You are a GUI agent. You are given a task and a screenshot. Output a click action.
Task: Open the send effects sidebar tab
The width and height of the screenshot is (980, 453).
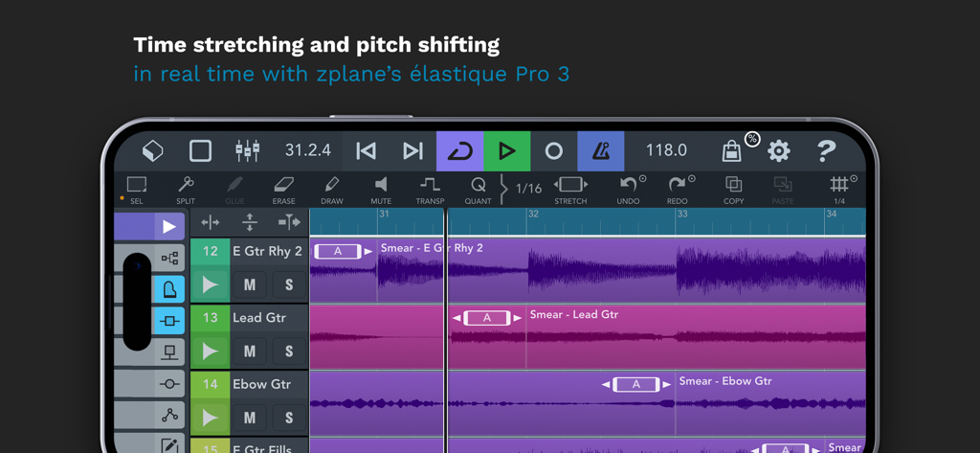pyautogui.click(x=169, y=351)
